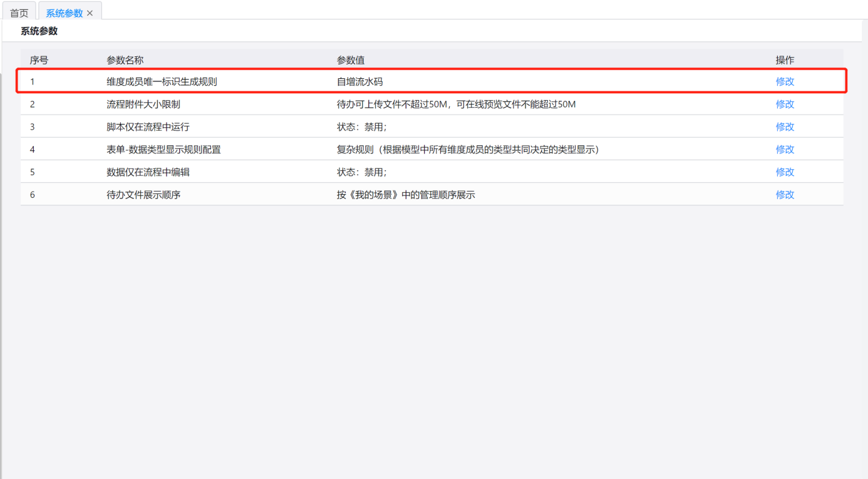Click the 按《我的场景》中的管理顺序展示 value
Image resolution: width=868 pixels, height=479 pixels.
(405, 195)
